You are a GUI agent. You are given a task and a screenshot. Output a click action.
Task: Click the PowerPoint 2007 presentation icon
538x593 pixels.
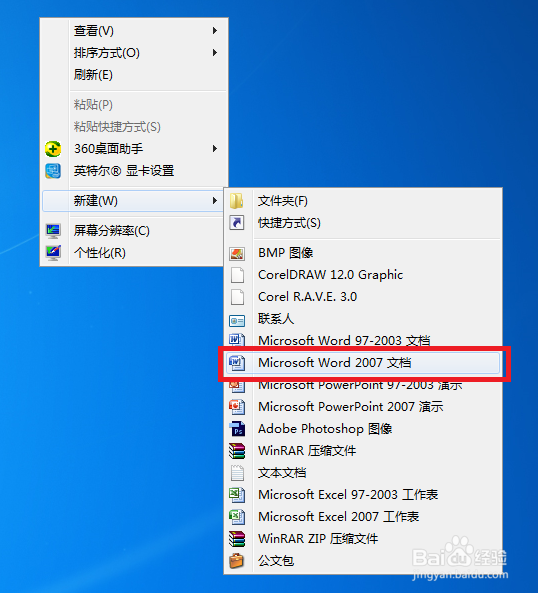click(237, 407)
